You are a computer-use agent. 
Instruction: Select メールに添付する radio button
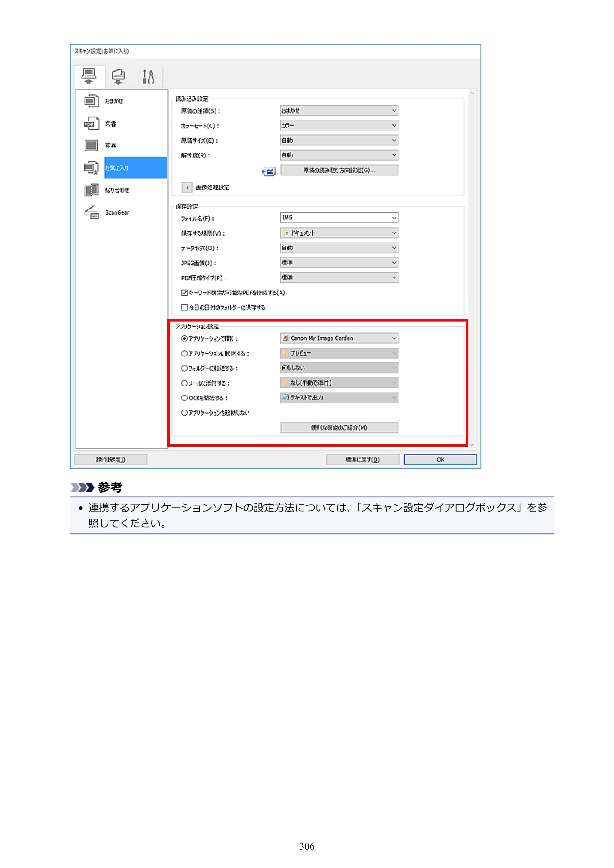click(x=184, y=383)
